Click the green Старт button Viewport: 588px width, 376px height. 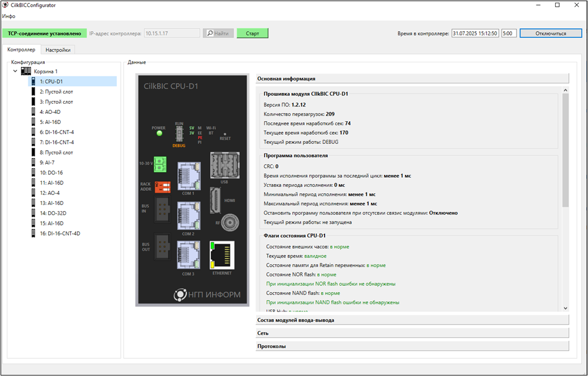(x=253, y=33)
